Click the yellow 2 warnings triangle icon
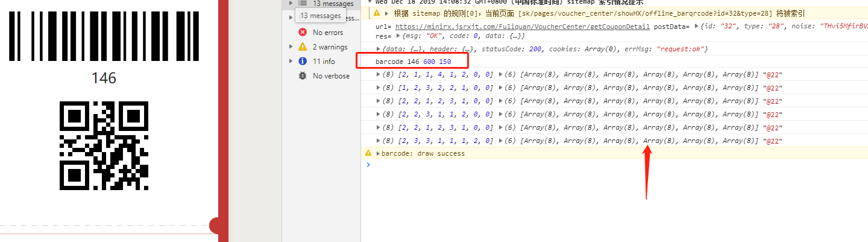Viewport: 868px width, 242px height. pyautogui.click(x=303, y=47)
